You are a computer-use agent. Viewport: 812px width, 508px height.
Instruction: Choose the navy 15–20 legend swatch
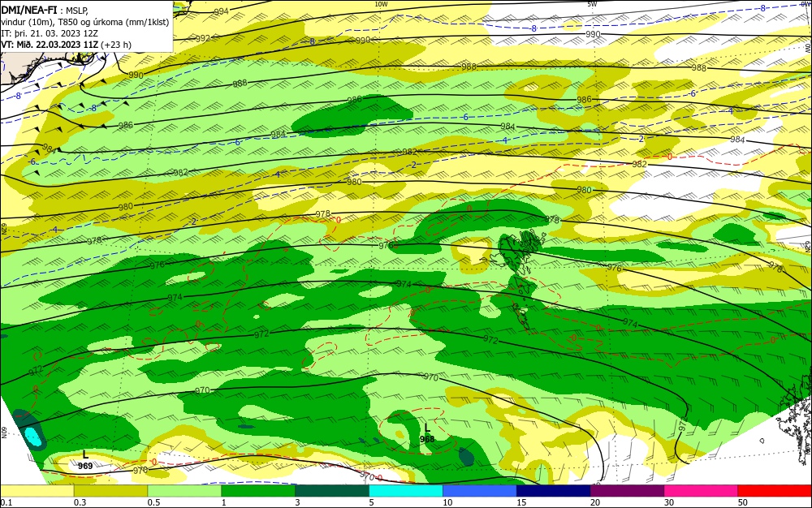(x=553, y=491)
